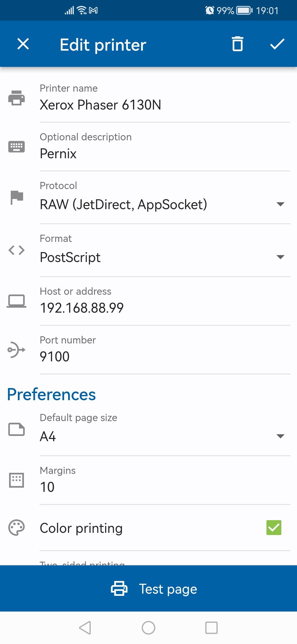297x644 pixels.
Task: Tap the Android back navigation button
Action: [x=85, y=628]
